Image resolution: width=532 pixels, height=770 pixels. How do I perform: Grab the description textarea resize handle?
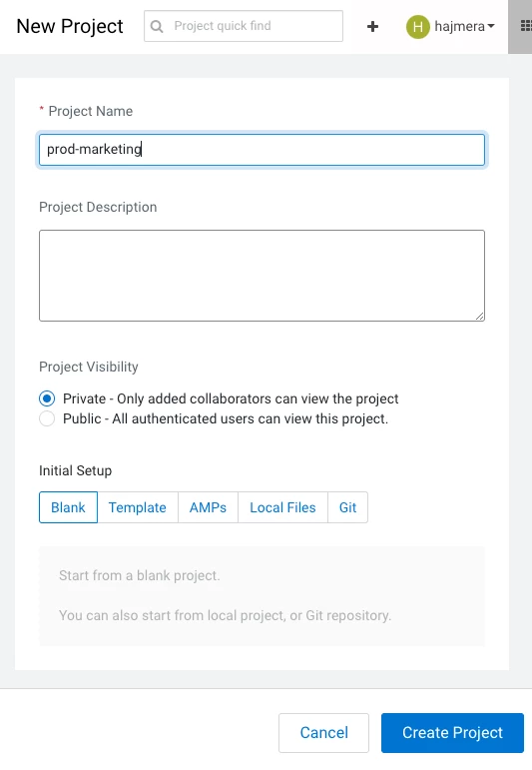pyautogui.click(x=480, y=317)
